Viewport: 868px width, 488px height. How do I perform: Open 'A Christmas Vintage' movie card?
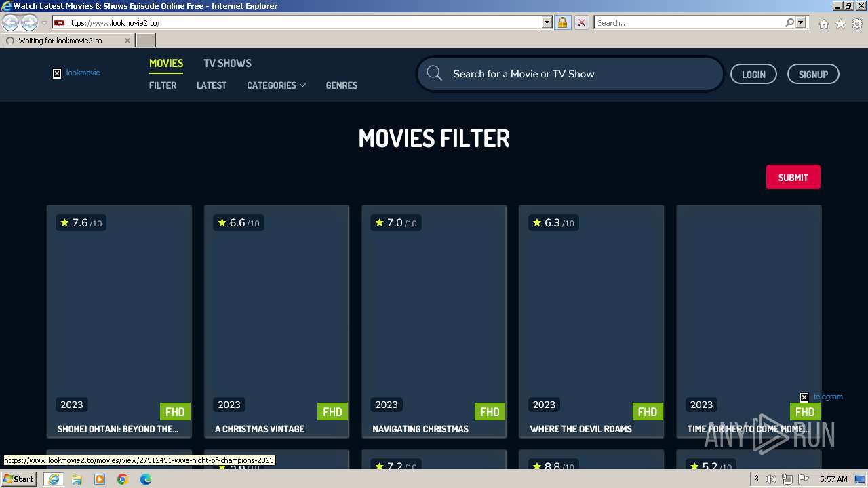(277, 322)
